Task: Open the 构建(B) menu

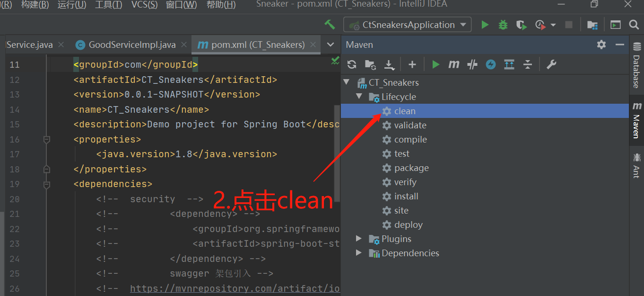Action: [x=35, y=5]
